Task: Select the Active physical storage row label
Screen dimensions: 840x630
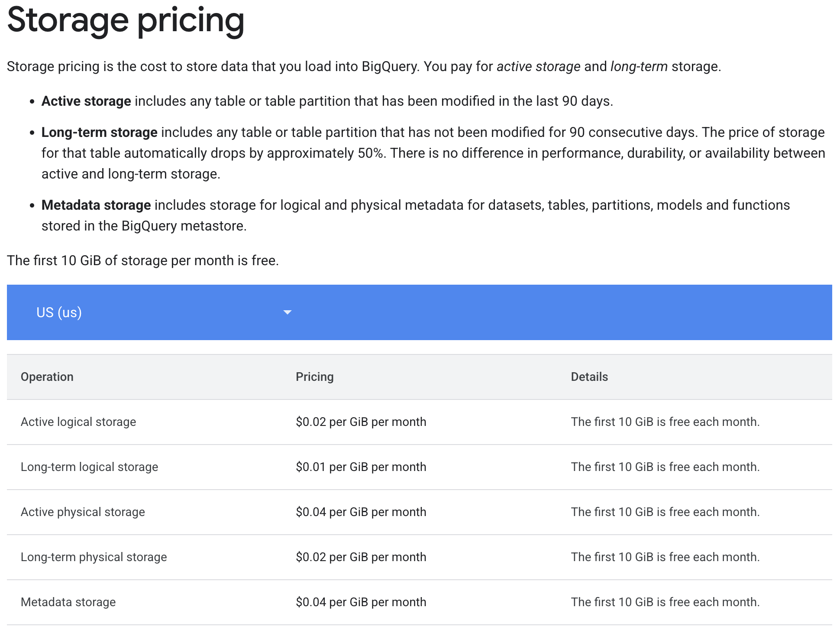Action: click(x=83, y=512)
